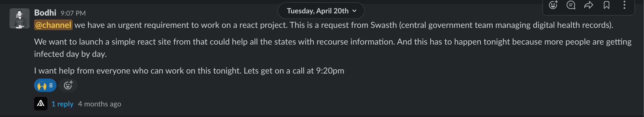This screenshot has width=644, height=117.
Task: Open more actions three-dot menu
Action: click(x=624, y=5)
